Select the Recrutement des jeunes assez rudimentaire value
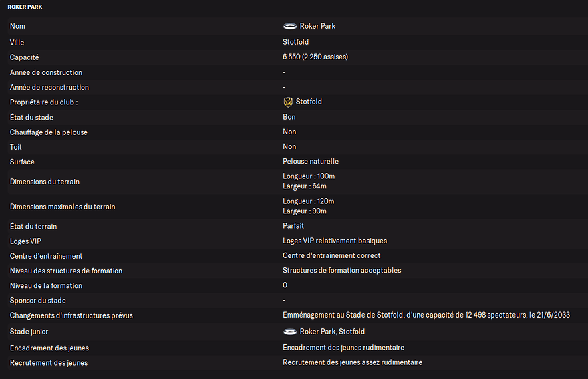The width and height of the screenshot is (588, 379). [353, 362]
